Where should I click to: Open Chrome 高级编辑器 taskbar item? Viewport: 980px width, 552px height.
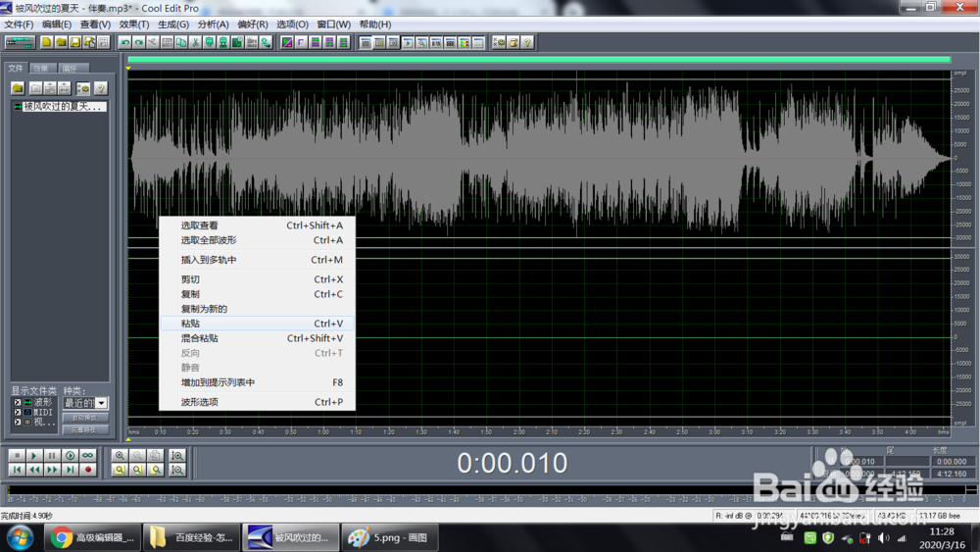[92, 537]
